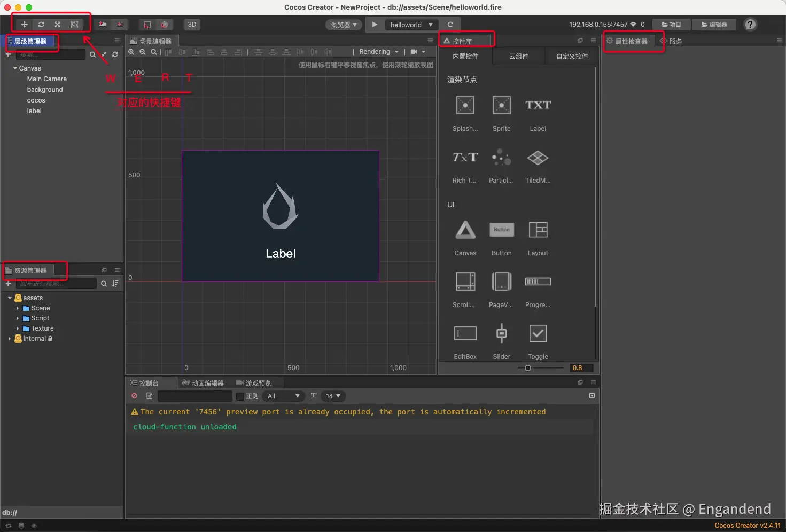Viewport: 786px width, 532px height.
Task: Refresh the hierarchy panel node tree
Action: click(115, 54)
